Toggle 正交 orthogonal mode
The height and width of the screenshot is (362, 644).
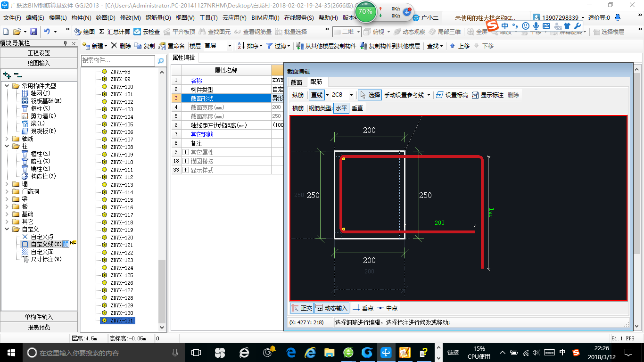[302, 308]
